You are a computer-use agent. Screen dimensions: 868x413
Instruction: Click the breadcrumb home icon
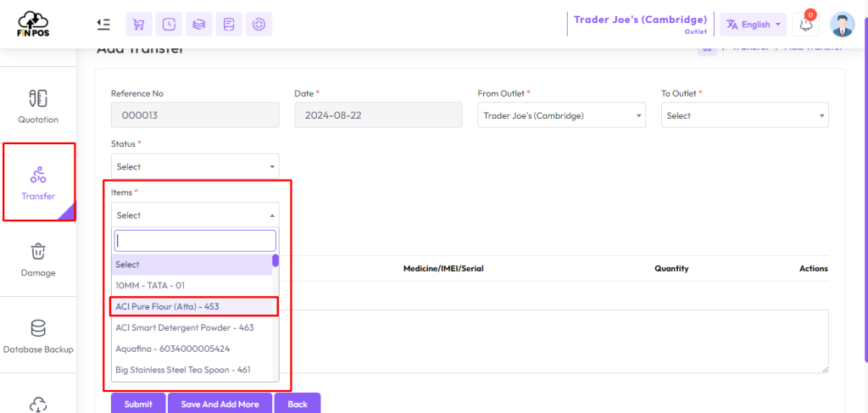coord(706,49)
